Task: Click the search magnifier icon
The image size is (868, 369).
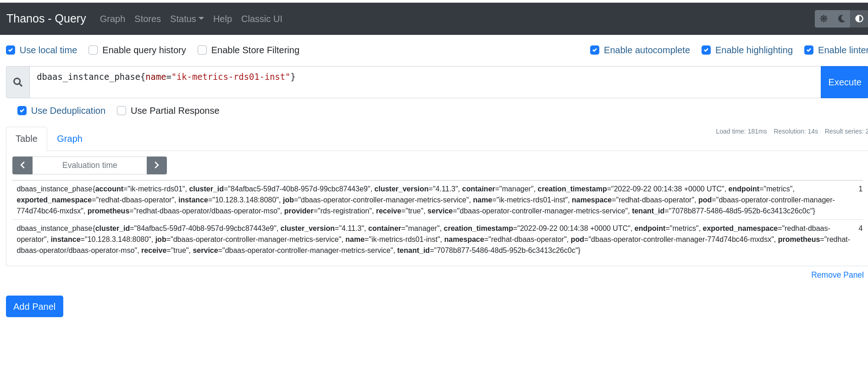Action: pyautogui.click(x=18, y=82)
